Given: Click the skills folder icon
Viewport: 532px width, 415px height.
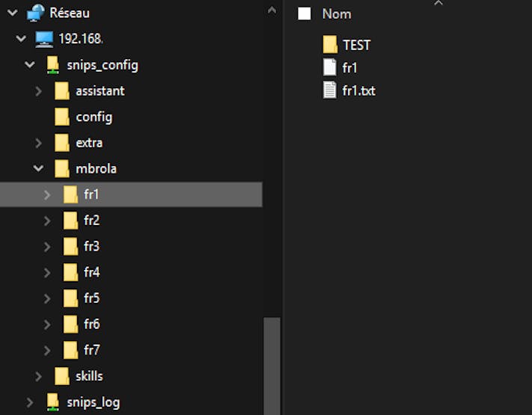Looking at the screenshot, I should pyautogui.click(x=62, y=376).
